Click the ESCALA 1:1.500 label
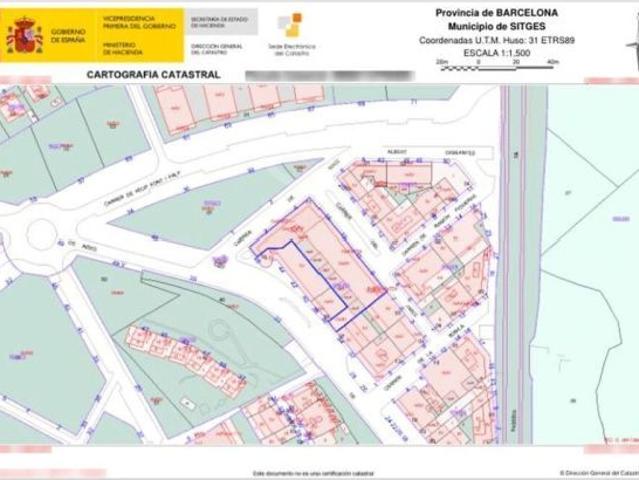This screenshot has width=639, height=480. tap(497, 53)
